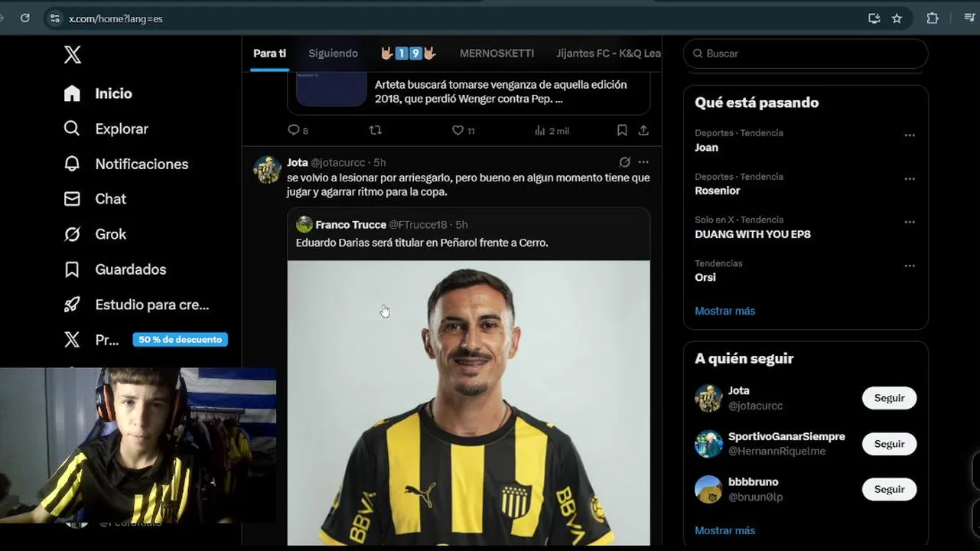View analytics of 2 mil views post
Image resolution: width=980 pixels, height=551 pixels.
(552, 131)
